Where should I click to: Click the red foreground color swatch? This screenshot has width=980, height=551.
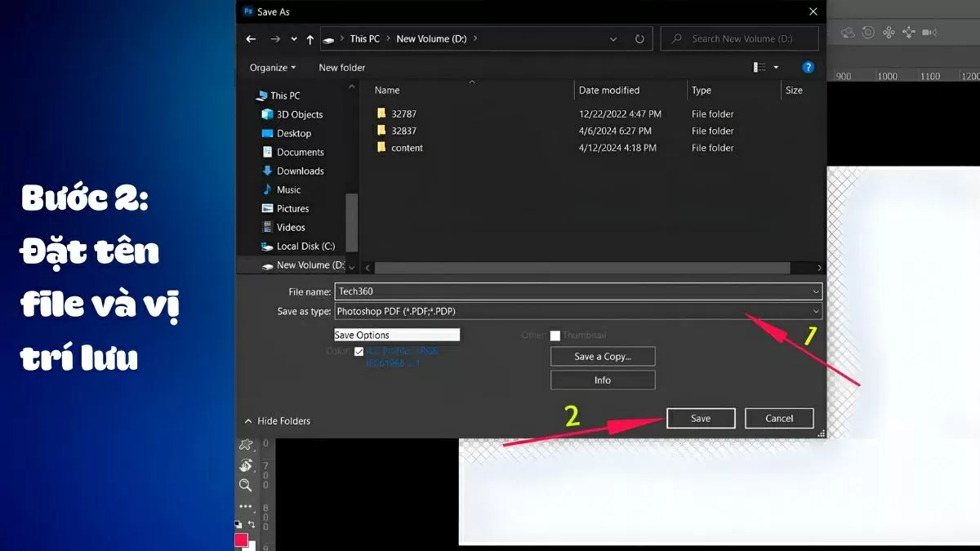pyautogui.click(x=242, y=540)
